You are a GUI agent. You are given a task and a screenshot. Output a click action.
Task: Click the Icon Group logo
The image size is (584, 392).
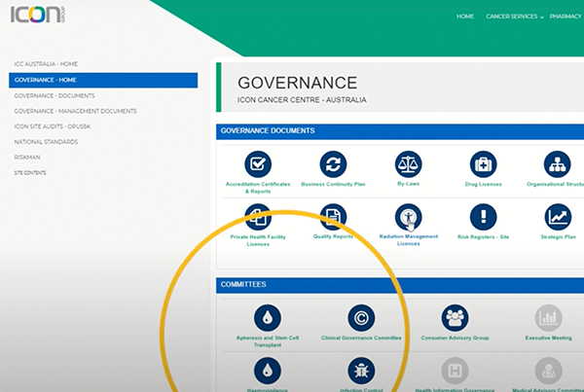point(38,15)
